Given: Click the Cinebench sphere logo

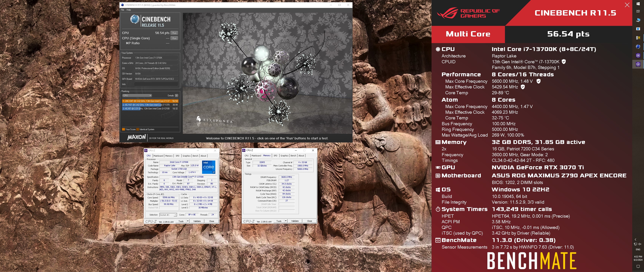Looking at the screenshot, I should 135,19.
